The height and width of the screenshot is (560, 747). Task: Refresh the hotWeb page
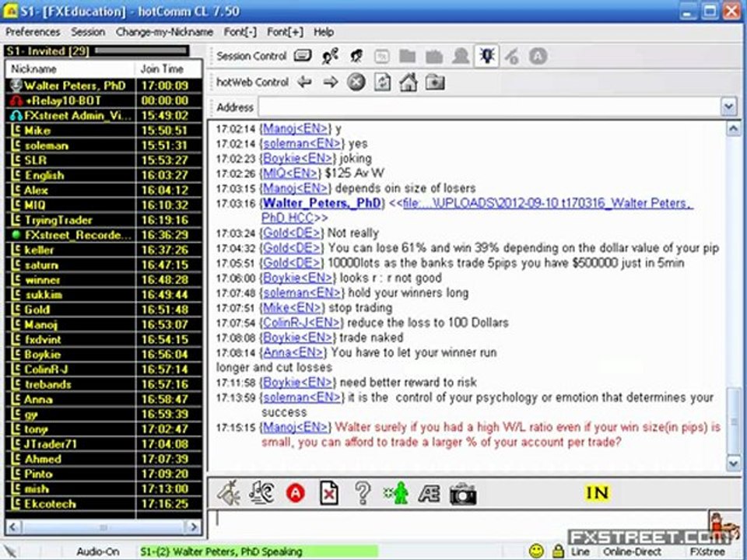[382, 82]
